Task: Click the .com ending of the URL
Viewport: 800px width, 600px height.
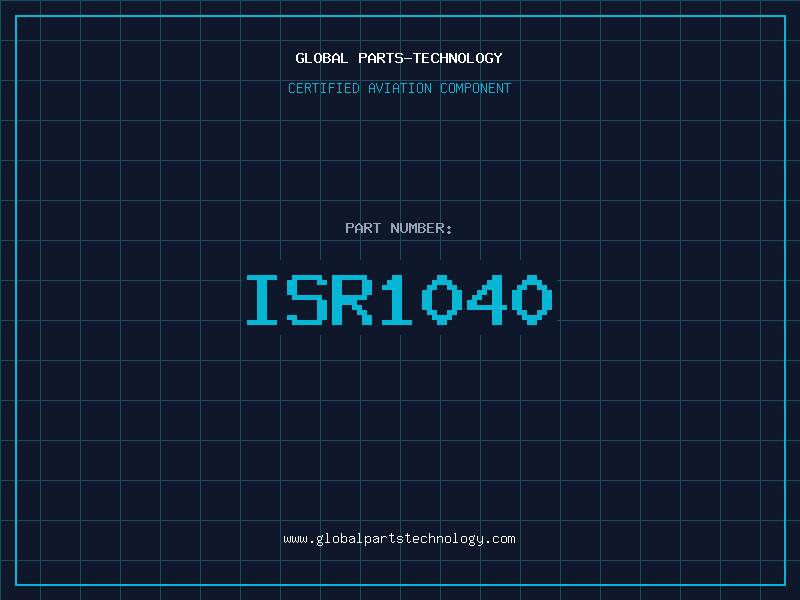Action: [x=500, y=539]
